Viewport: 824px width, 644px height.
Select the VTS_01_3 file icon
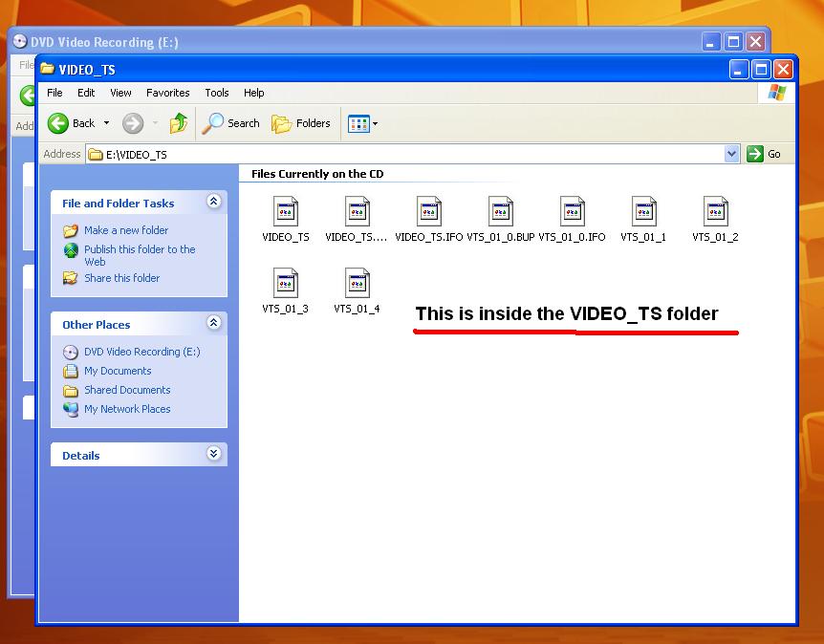point(286,283)
